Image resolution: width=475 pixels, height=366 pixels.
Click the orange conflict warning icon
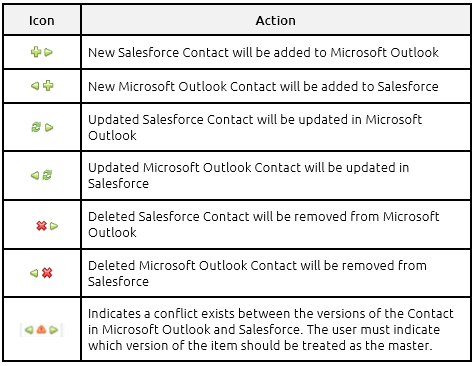(x=41, y=330)
